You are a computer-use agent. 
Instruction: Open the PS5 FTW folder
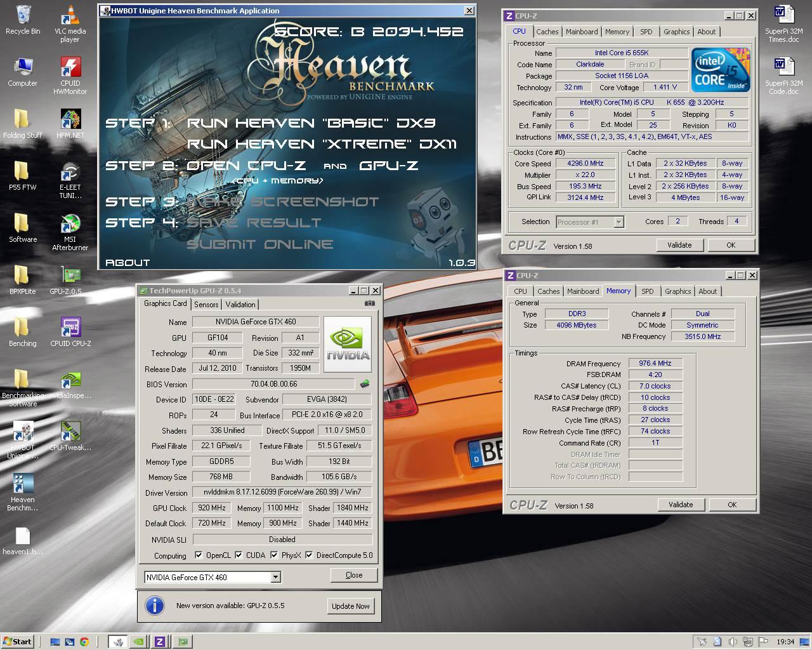click(23, 175)
